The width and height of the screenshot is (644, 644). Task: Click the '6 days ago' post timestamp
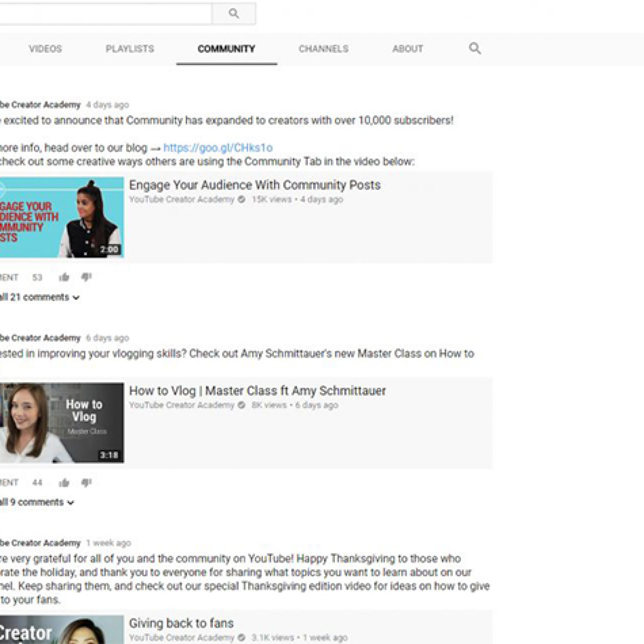[107, 338]
